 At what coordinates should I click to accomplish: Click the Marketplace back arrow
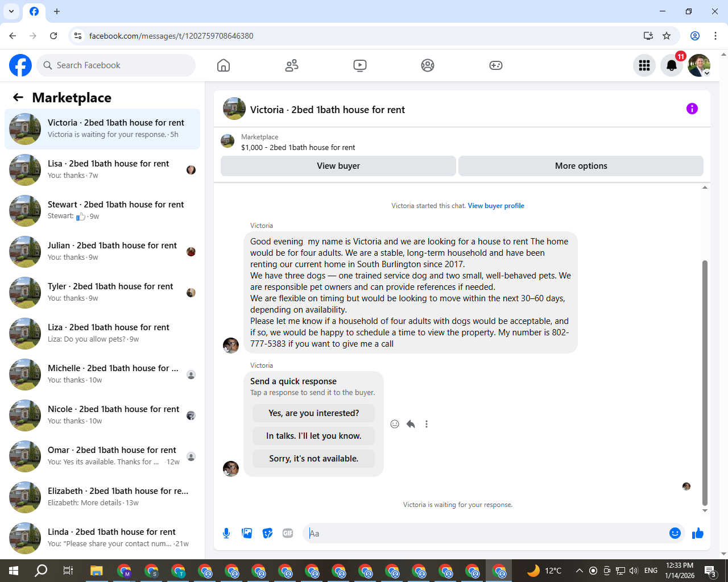[18, 97]
